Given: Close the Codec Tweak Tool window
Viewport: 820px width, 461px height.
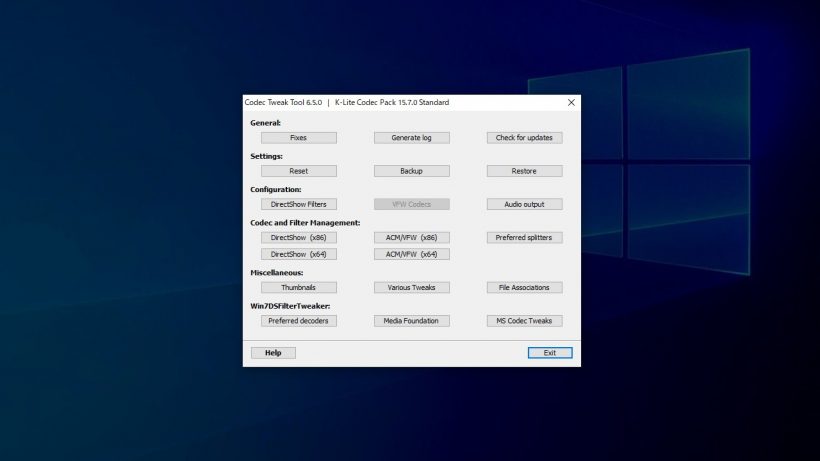Looking at the screenshot, I should [571, 102].
